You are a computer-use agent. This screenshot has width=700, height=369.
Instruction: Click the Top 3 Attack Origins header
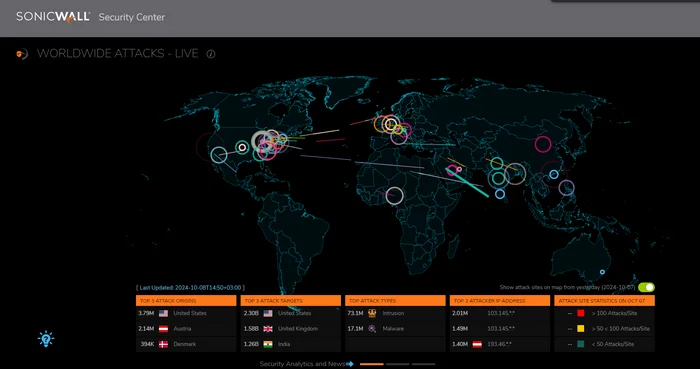coord(186,301)
